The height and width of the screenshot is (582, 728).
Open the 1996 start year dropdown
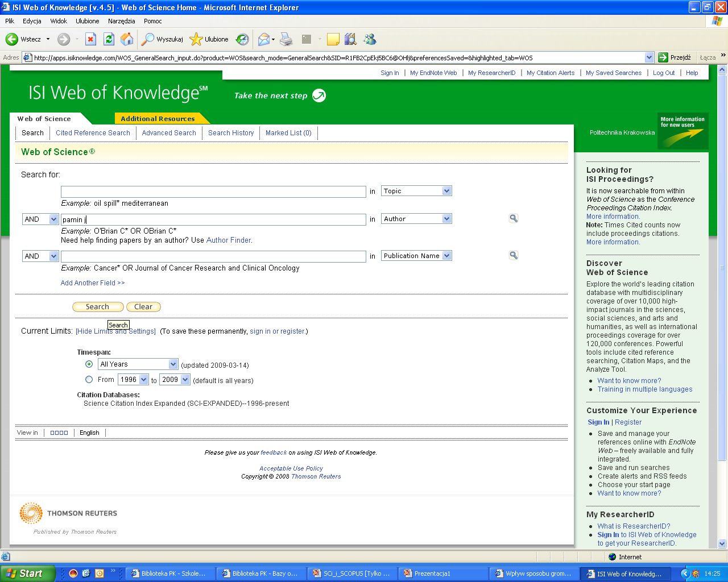point(133,379)
